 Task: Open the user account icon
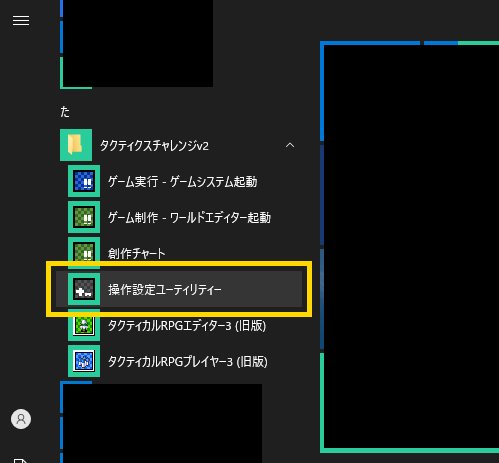click(21, 419)
